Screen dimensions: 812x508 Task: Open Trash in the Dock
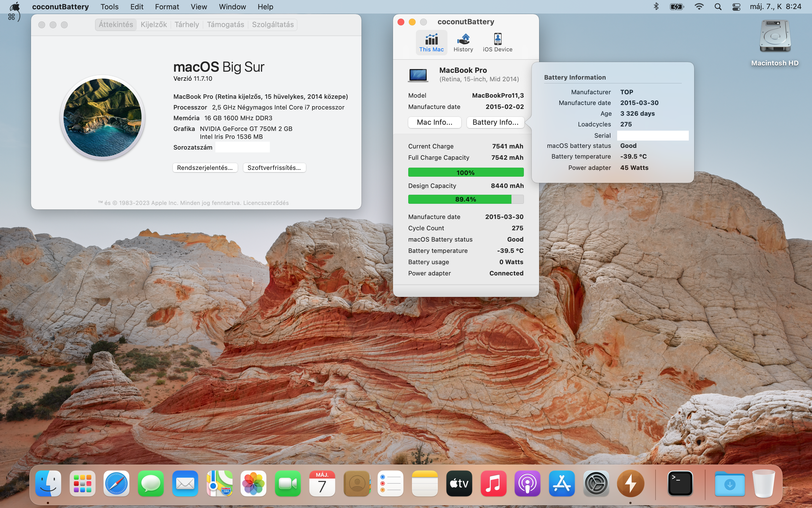point(764,483)
